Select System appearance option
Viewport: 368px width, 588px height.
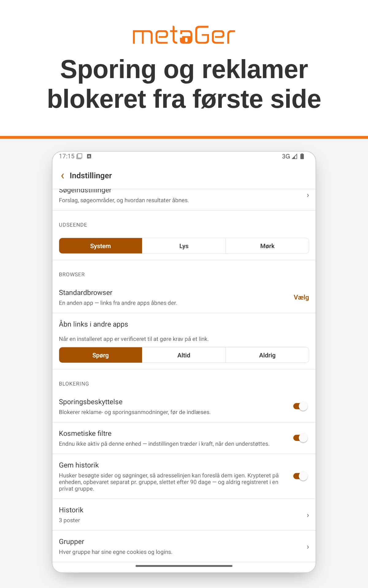point(101,246)
